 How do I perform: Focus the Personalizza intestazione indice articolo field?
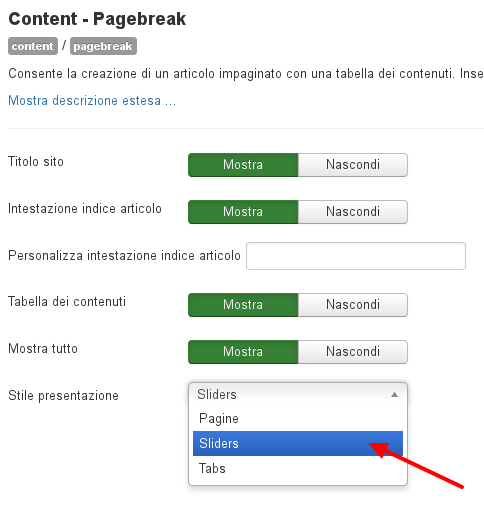click(356, 256)
